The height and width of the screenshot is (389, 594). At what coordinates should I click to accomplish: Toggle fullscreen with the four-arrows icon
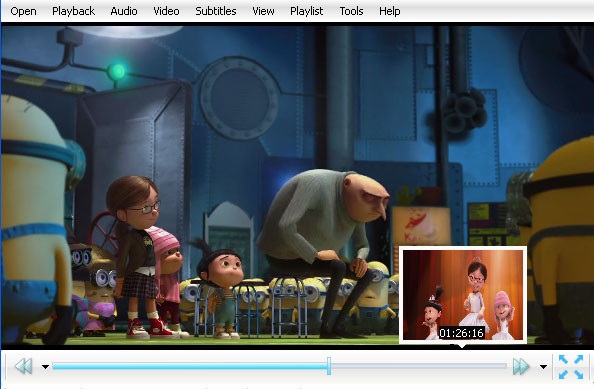571,366
